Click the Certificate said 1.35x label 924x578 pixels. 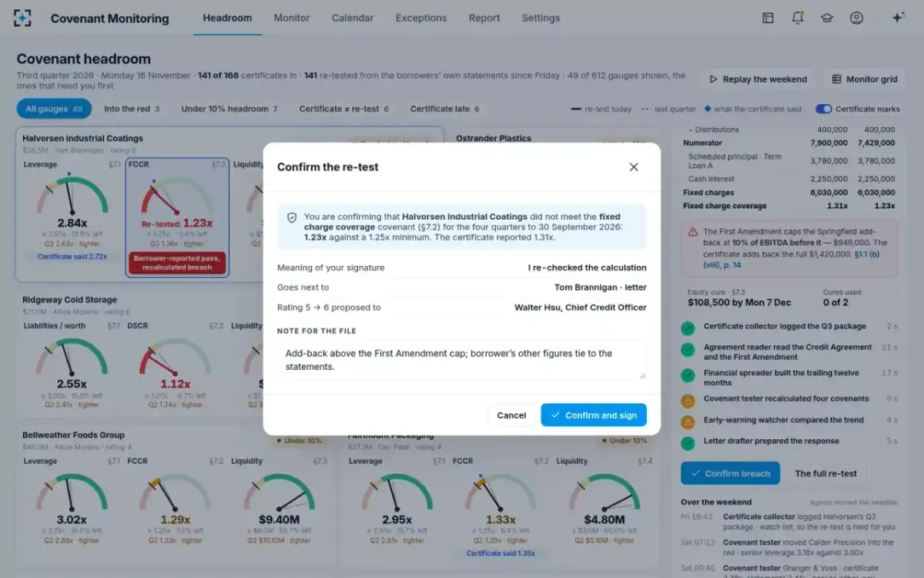tap(500, 553)
